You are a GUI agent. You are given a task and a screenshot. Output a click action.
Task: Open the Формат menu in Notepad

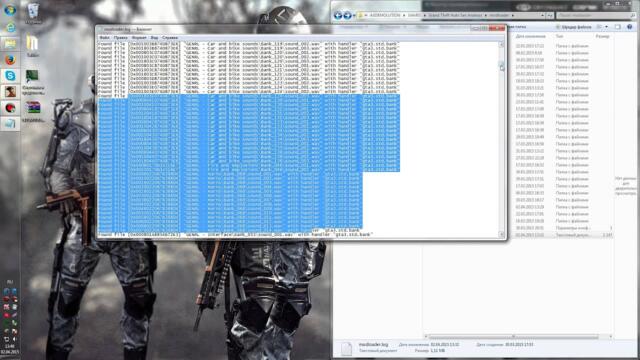pyautogui.click(x=139, y=38)
